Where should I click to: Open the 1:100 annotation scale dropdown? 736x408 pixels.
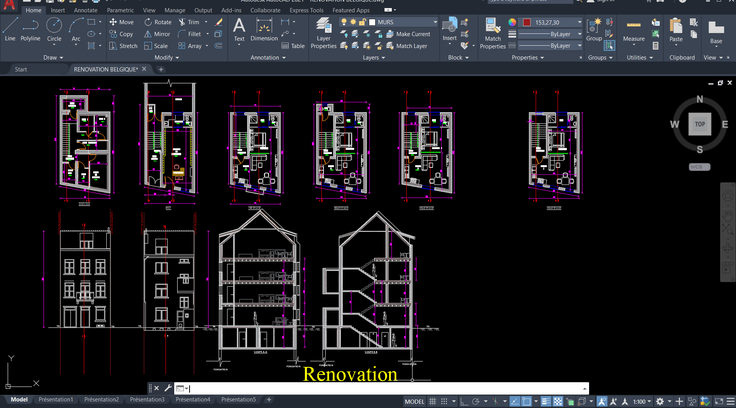pos(642,401)
